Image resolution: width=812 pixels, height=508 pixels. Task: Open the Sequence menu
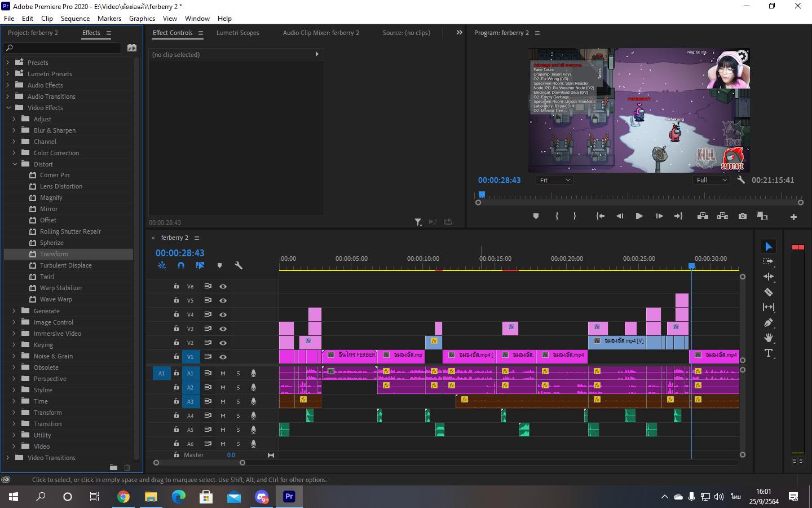pyautogui.click(x=75, y=18)
